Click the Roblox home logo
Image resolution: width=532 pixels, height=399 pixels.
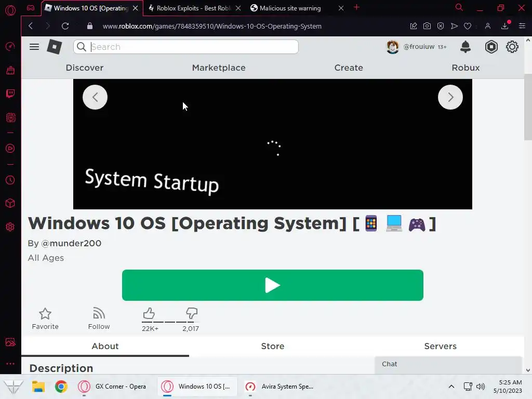pyautogui.click(x=54, y=46)
